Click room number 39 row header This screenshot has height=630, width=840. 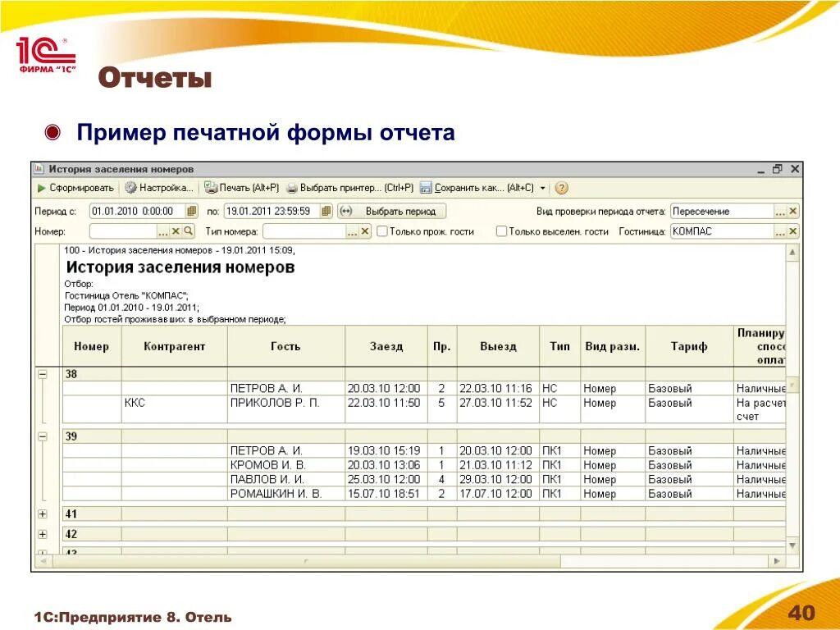(92, 436)
